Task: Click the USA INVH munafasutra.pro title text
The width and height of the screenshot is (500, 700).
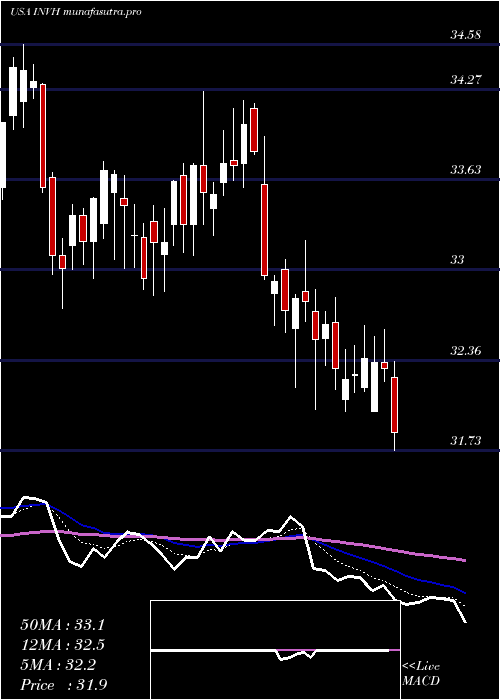Action: click(76, 12)
